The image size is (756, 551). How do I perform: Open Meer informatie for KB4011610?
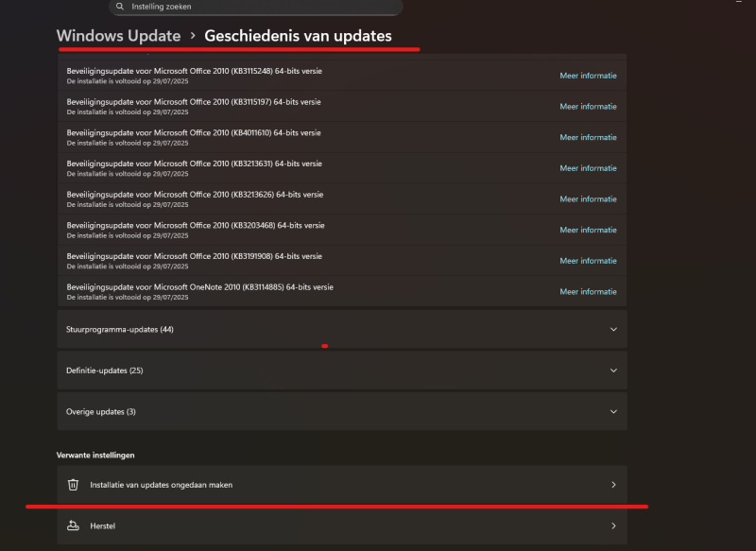tap(588, 137)
